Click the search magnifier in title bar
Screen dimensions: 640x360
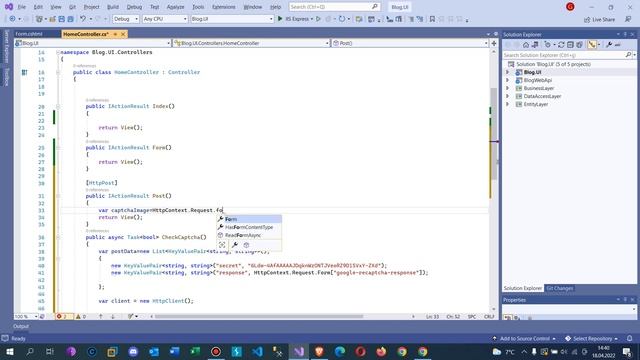click(375, 7)
